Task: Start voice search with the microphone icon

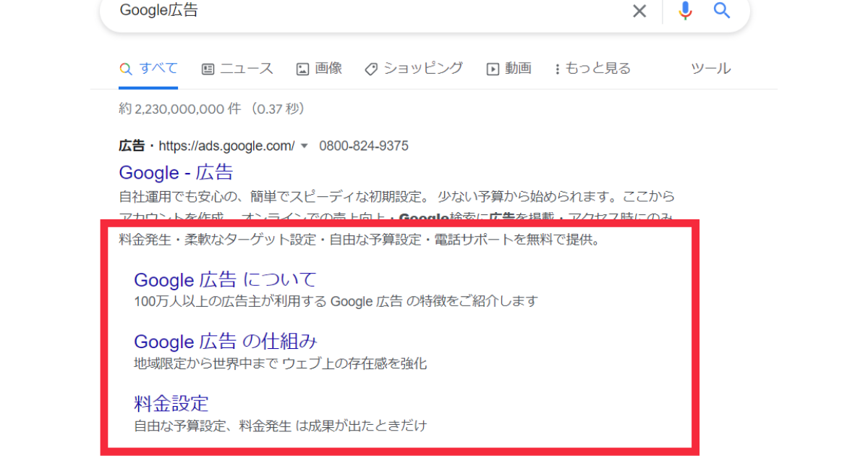Action: pyautogui.click(x=685, y=10)
